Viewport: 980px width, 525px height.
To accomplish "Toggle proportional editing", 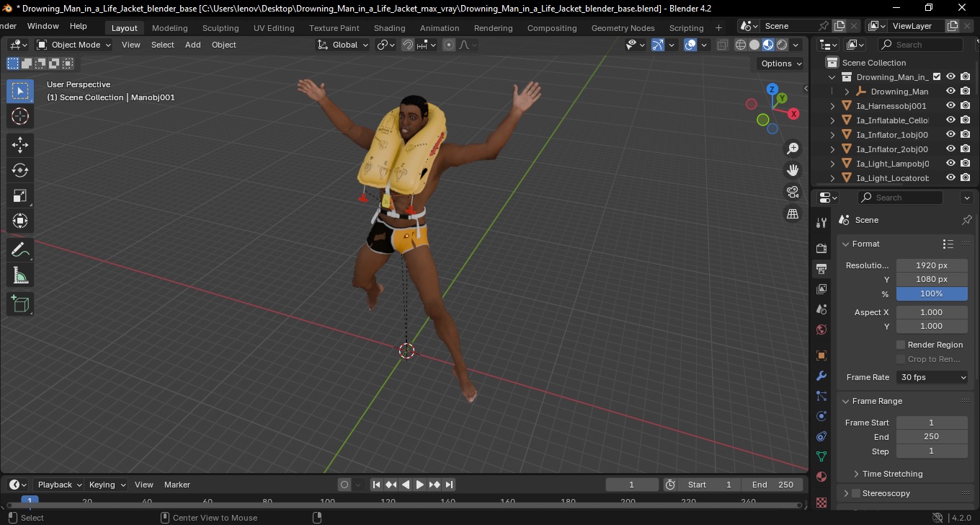I will (x=449, y=45).
